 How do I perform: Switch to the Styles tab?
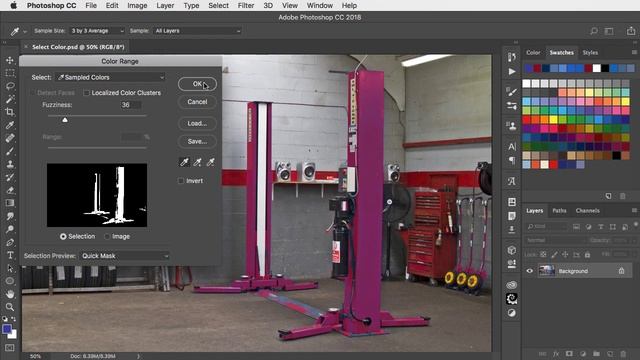[590, 53]
